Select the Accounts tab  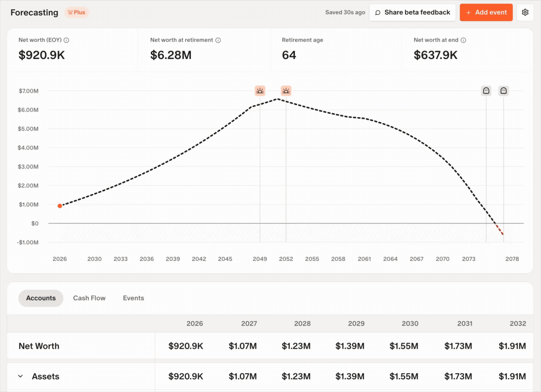pos(41,298)
